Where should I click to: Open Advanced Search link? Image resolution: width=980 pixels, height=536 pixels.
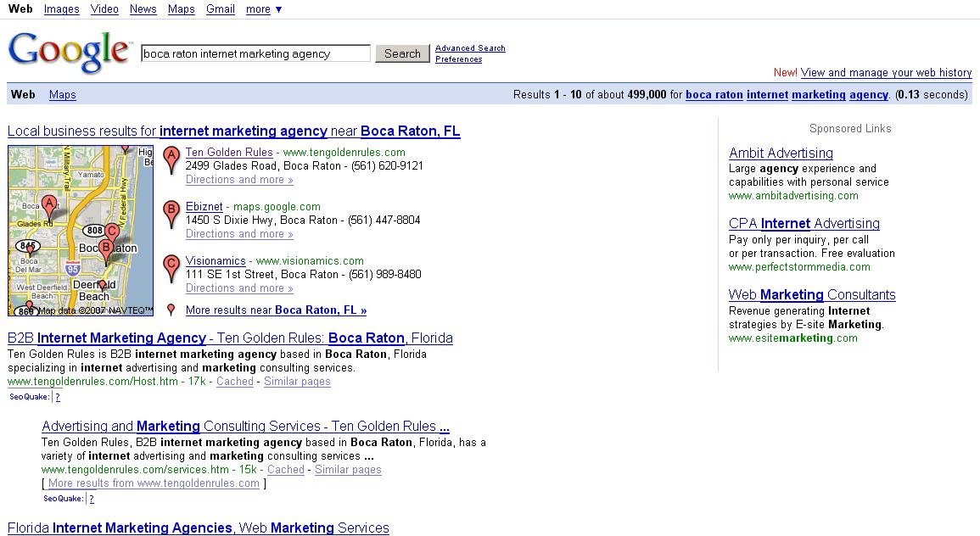[470, 48]
